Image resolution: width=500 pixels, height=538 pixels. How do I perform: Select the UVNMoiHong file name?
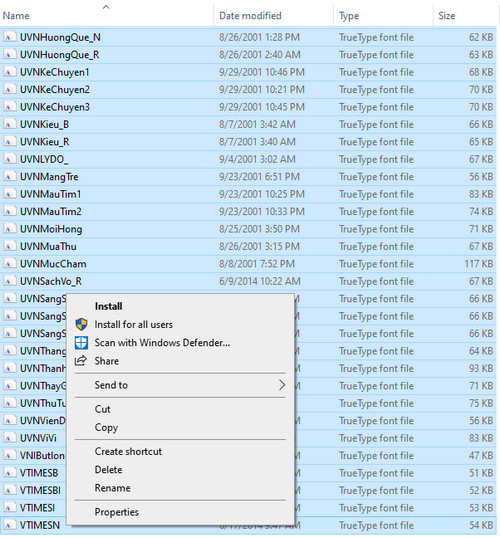tap(51, 229)
